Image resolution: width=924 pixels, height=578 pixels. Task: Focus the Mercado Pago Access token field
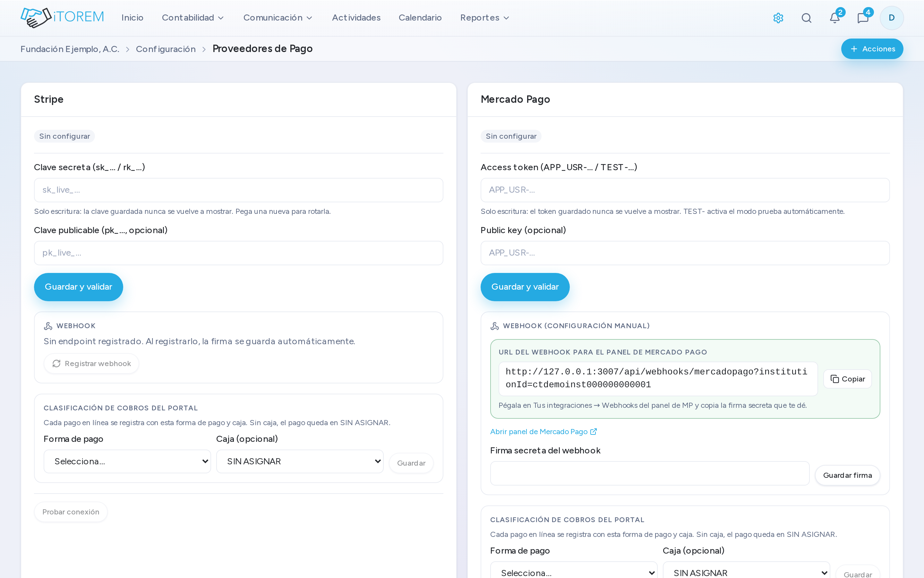685,190
